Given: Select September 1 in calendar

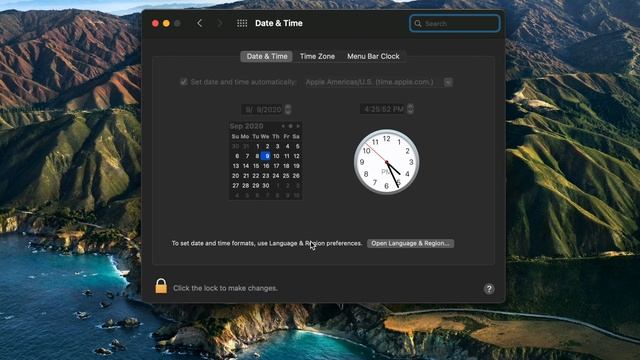Looking at the screenshot, I should (x=257, y=146).
